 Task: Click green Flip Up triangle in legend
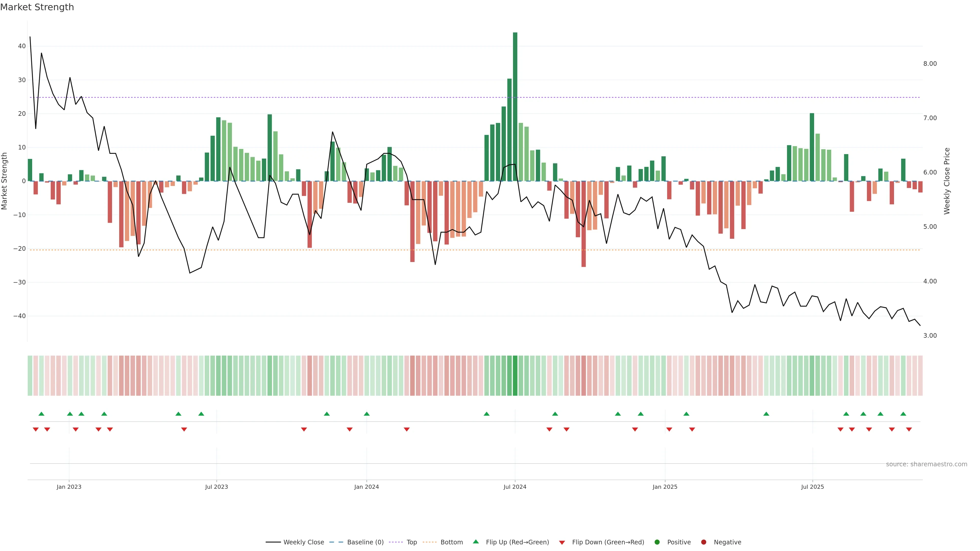pos(475,542)
